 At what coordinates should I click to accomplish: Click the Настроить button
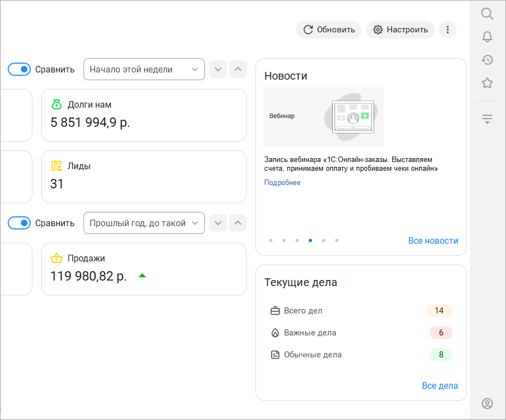click(400, 30)
